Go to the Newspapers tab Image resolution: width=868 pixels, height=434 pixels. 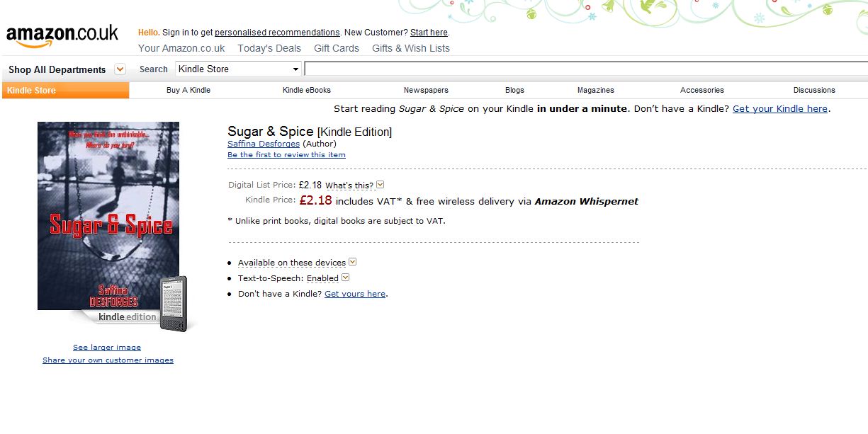click(426, 90)
